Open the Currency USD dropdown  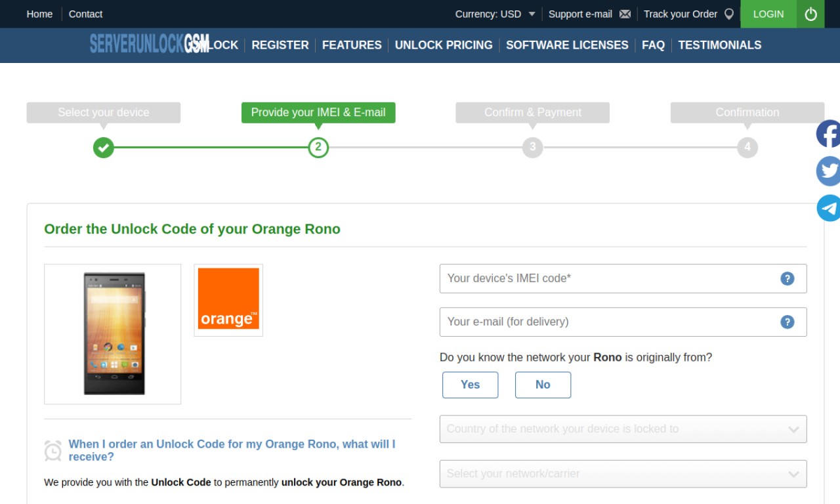pyautogui.click(x=495, y=14)
